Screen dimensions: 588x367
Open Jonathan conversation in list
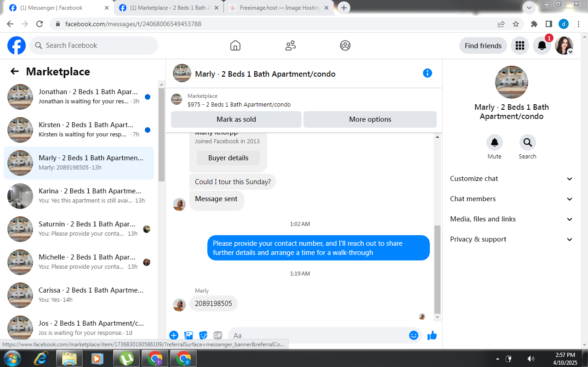79,97
